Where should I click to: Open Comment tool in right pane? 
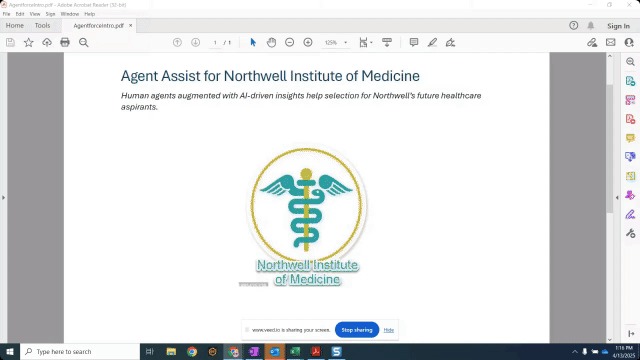tap(630, 138)
